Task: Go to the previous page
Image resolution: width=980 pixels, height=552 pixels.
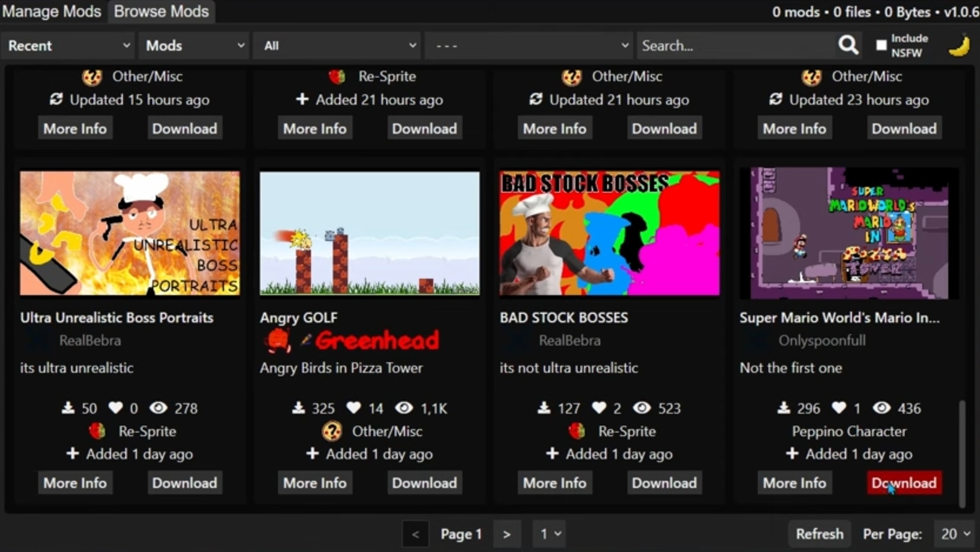Action: coord(416,534)
